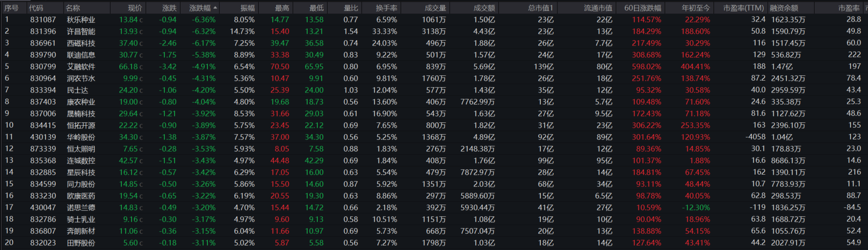868x250 pixels.
Task: Click the 振幅 column header
Action: click(x=247, y=8)
